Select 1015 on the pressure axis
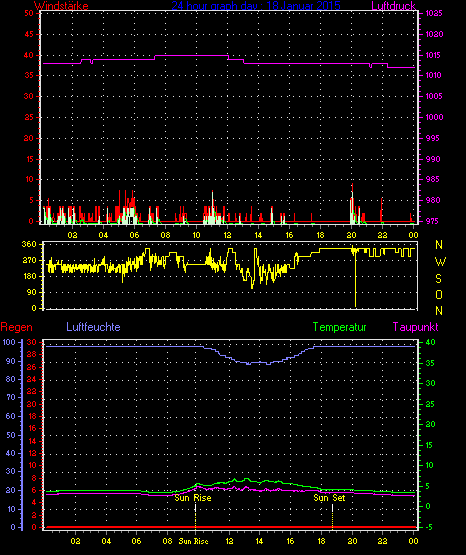 click(x=434, y=55)
